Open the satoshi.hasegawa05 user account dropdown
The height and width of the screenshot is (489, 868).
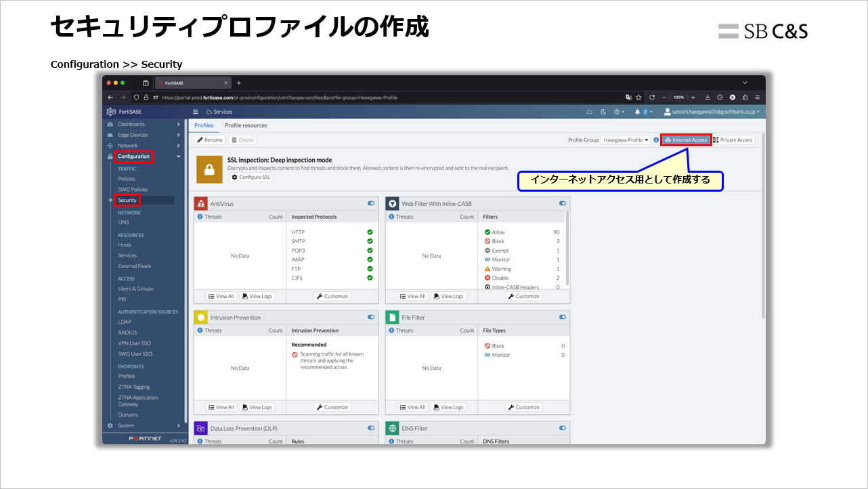pyautogui.click(x=712, y=112)
